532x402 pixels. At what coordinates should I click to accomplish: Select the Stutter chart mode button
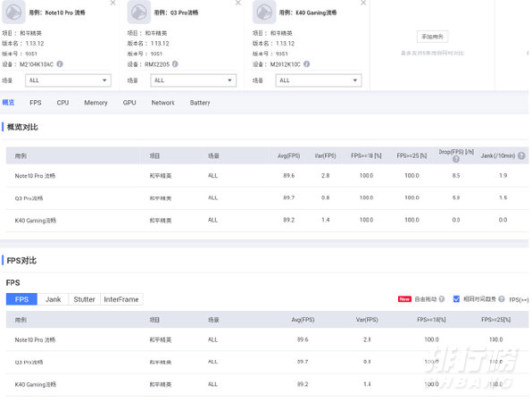click(84, 299)
